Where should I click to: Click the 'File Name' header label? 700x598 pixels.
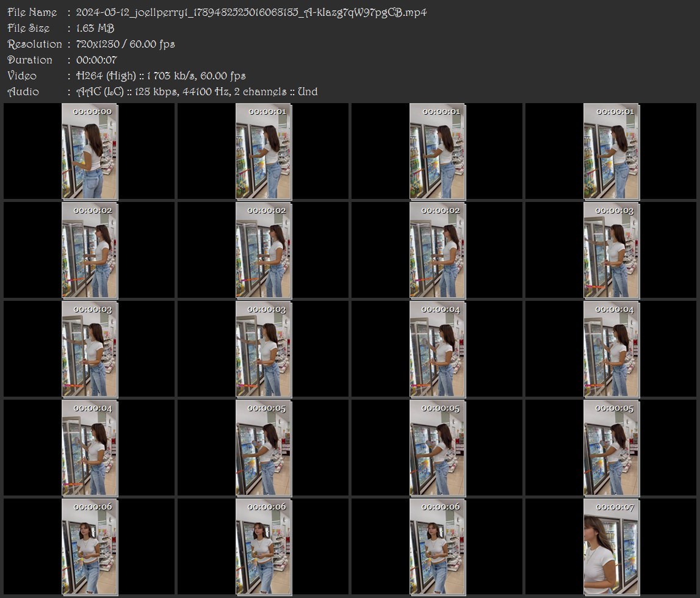(32, 12)
